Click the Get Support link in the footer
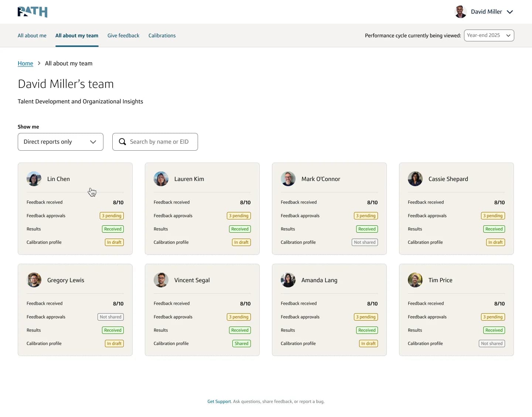Screen dimensions: 532x417 pyautogui.click(x=219, y=401)
